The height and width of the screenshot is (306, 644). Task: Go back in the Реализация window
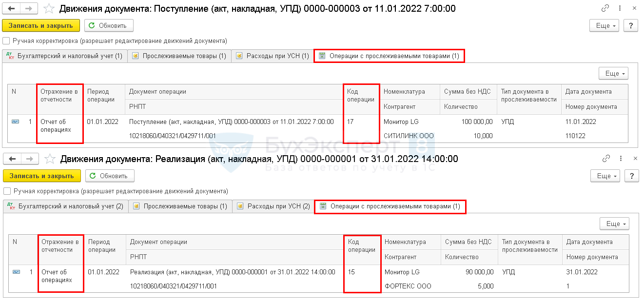click(x=13, y=159)
